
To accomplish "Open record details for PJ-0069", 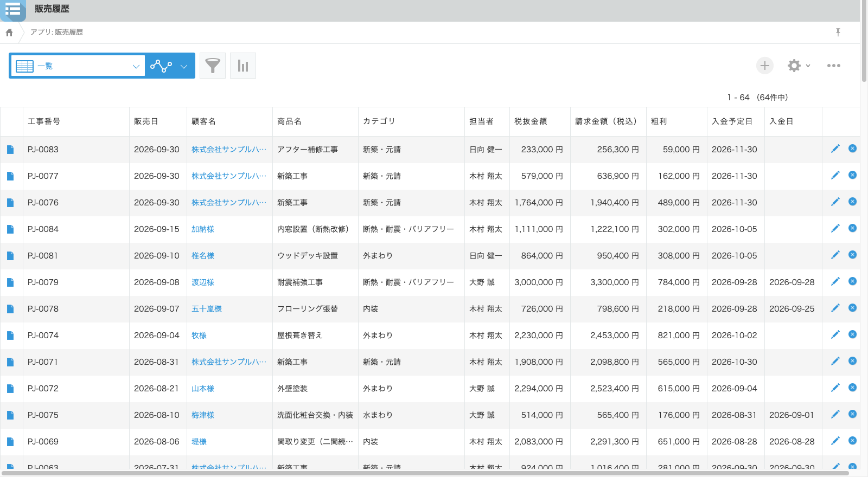I will pos(10,442).
